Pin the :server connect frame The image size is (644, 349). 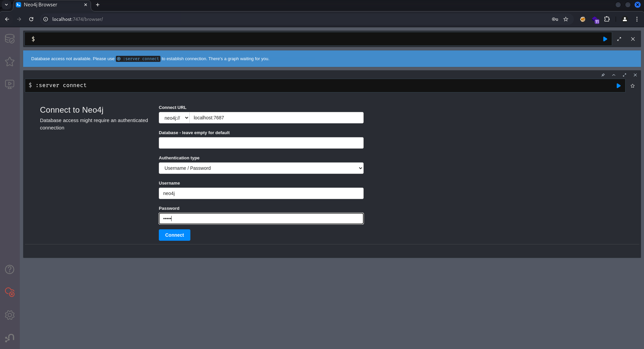tap(603, 75)
